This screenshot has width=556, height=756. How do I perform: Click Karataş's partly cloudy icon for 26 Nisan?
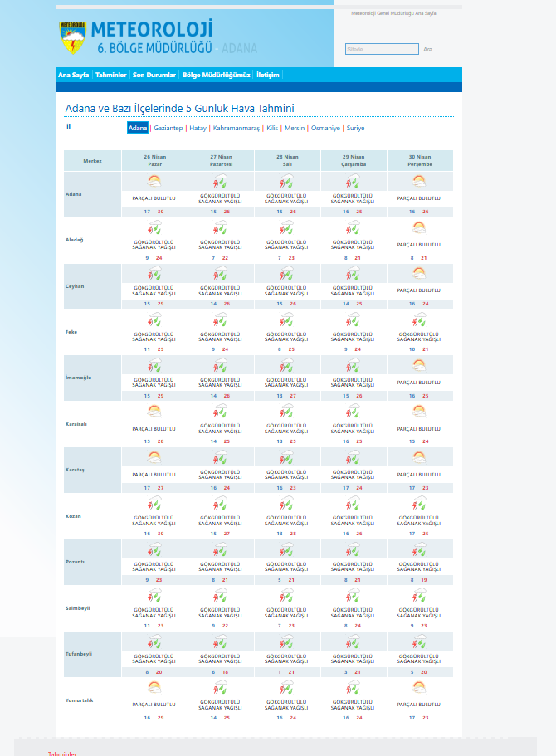tap(154, 456)
